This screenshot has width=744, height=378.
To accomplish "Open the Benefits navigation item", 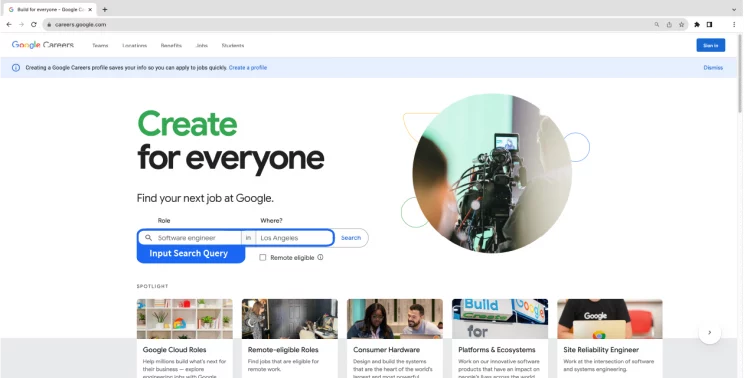I will [171, 46].
